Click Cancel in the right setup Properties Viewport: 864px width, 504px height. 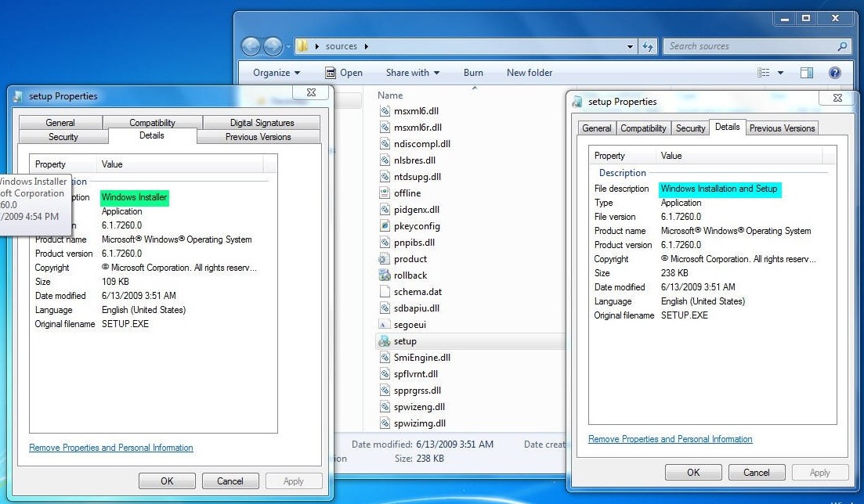tap(757, 472)
